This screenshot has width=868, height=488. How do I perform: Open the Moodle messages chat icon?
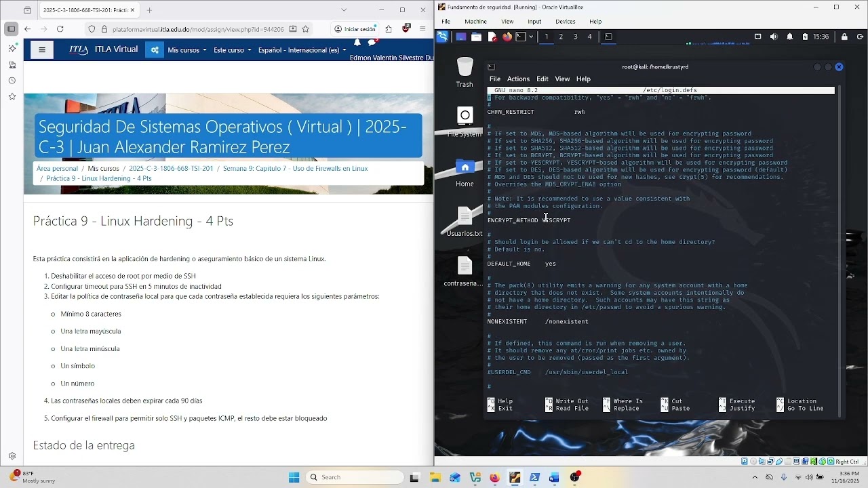click(x=372, y=43)
